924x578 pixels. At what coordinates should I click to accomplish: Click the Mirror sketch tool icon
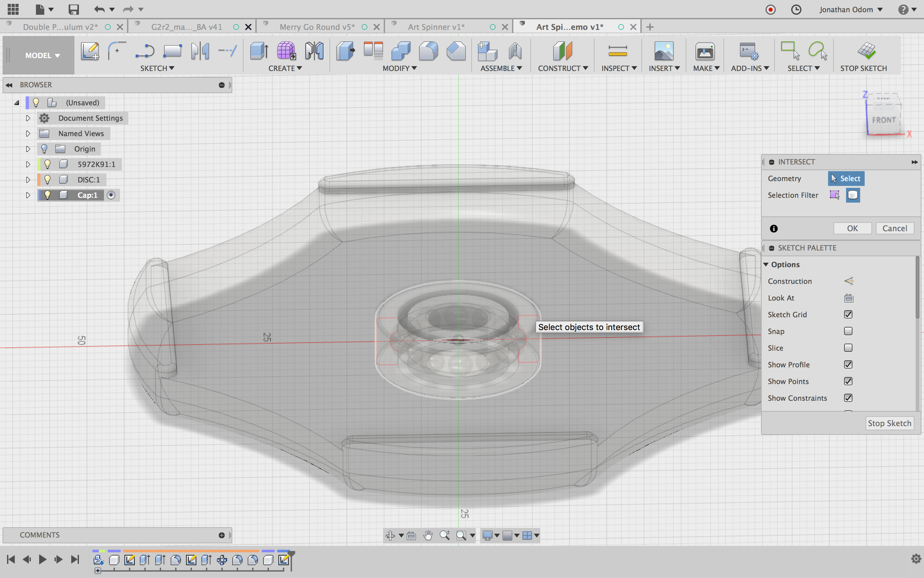click(200, 50)
